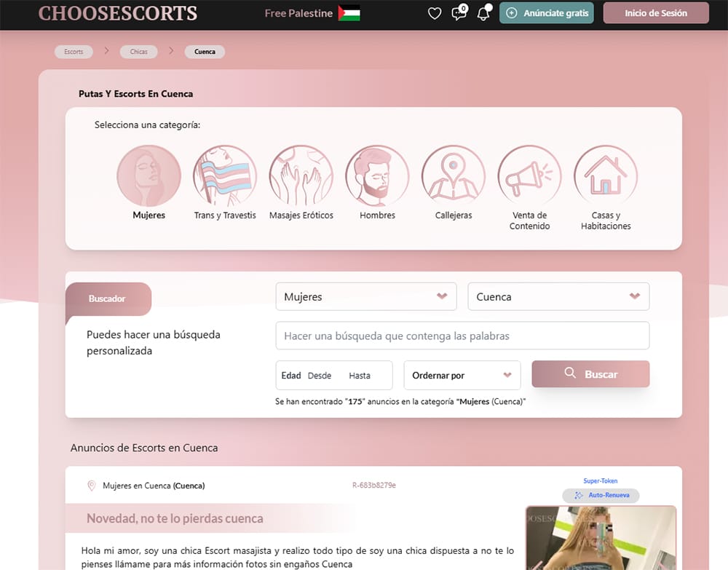Click the keyword search input field
The height and width of the screenshot is (570, 728).
coord(462,336)
